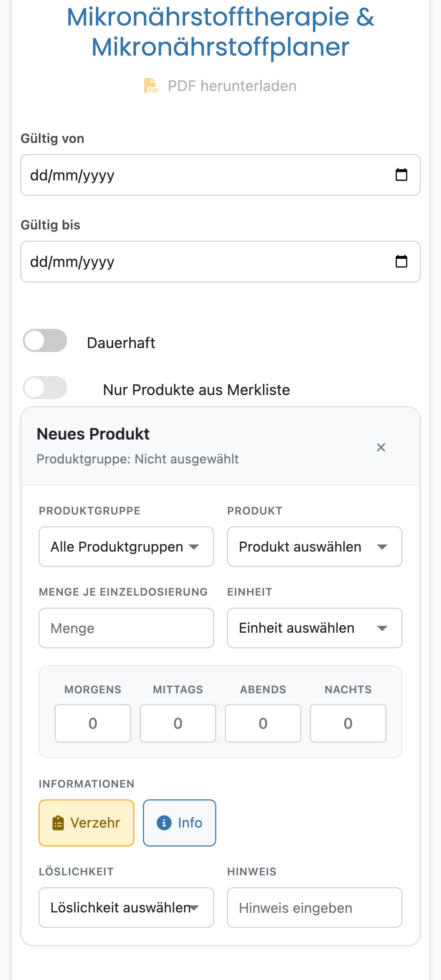This screenshot has height=980, width=441.
Task: Click the Morgens dosage field
Action: pos(93,723)
